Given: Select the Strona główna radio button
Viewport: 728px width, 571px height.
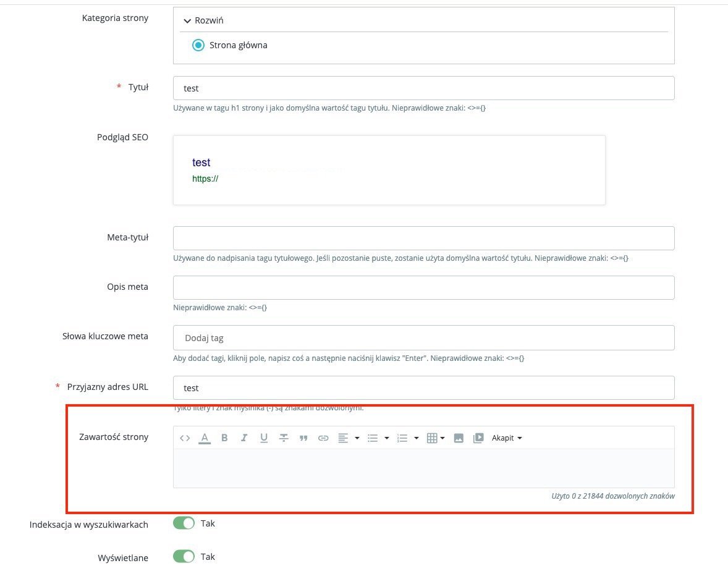Looking at the screenshot, I should (198, 45).
